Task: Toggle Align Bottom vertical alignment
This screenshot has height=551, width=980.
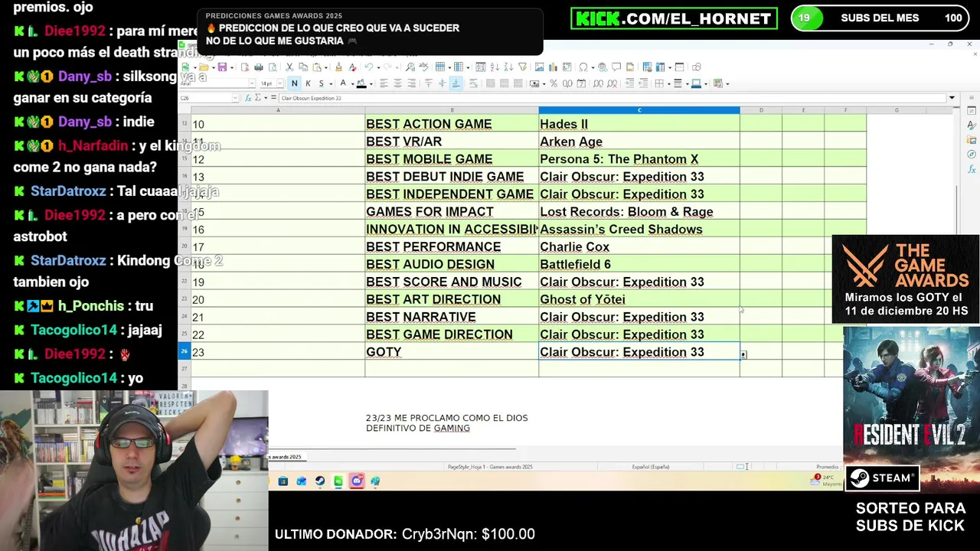Action: click(456, 83)
